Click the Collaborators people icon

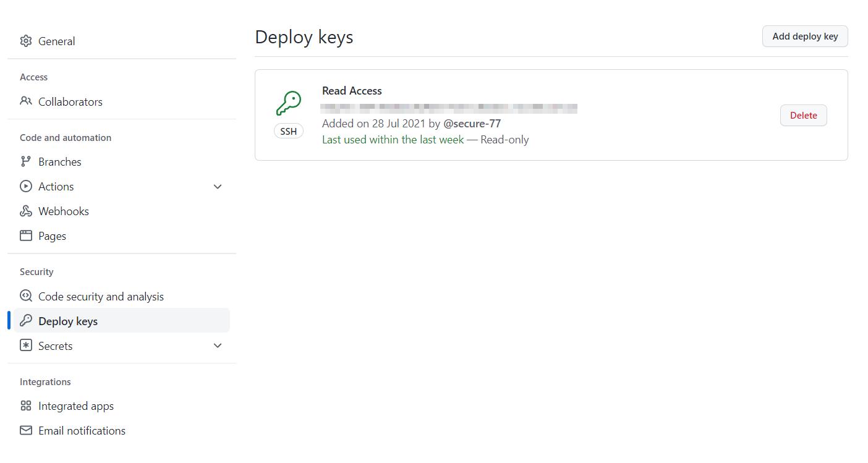[x=26, y=101]
